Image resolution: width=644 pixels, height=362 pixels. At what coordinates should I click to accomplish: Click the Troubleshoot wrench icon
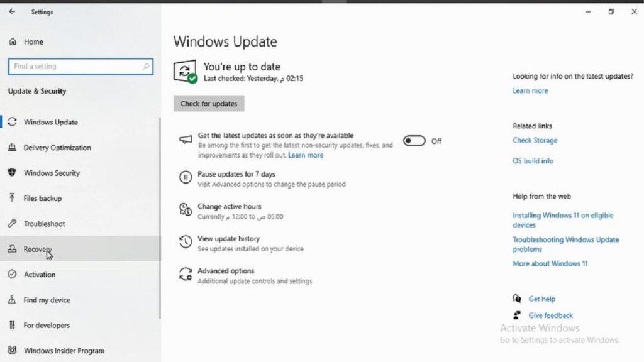12,224
